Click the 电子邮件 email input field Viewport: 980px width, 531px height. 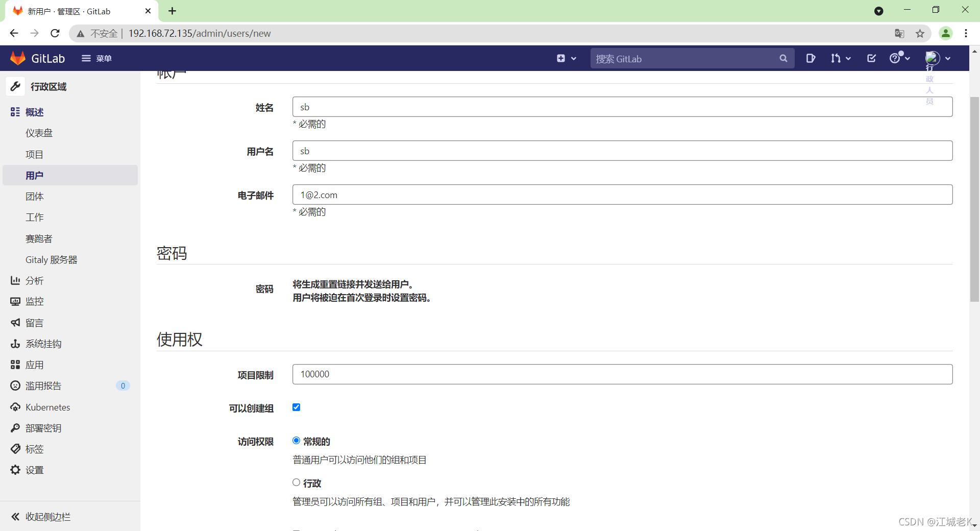(x=622, y=195)
